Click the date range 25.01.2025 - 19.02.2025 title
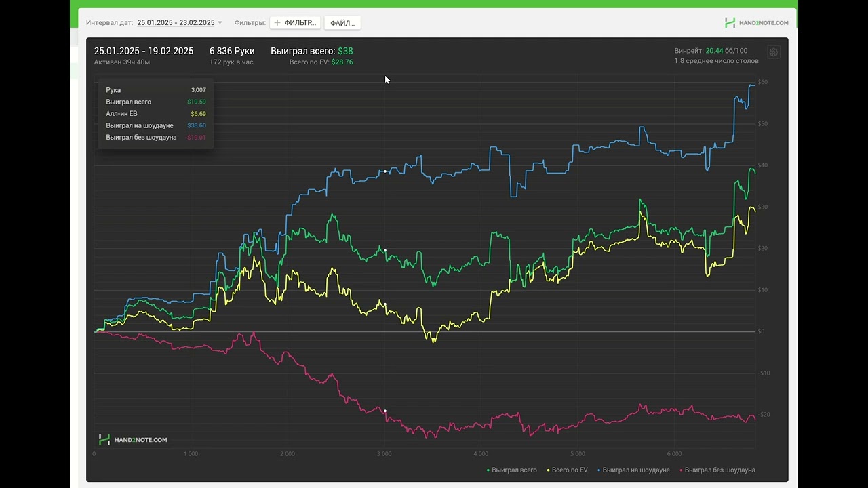868x488 pixels. click(144, 51)
